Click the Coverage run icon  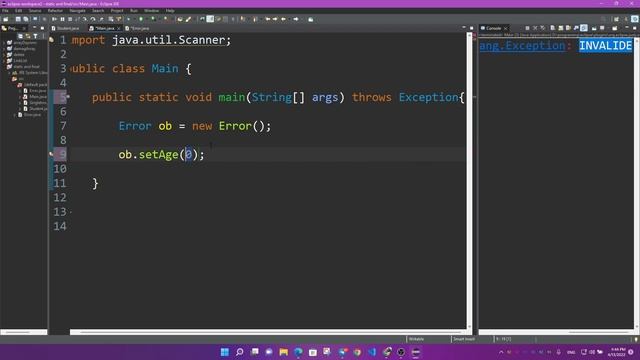(x=153, y=19)
